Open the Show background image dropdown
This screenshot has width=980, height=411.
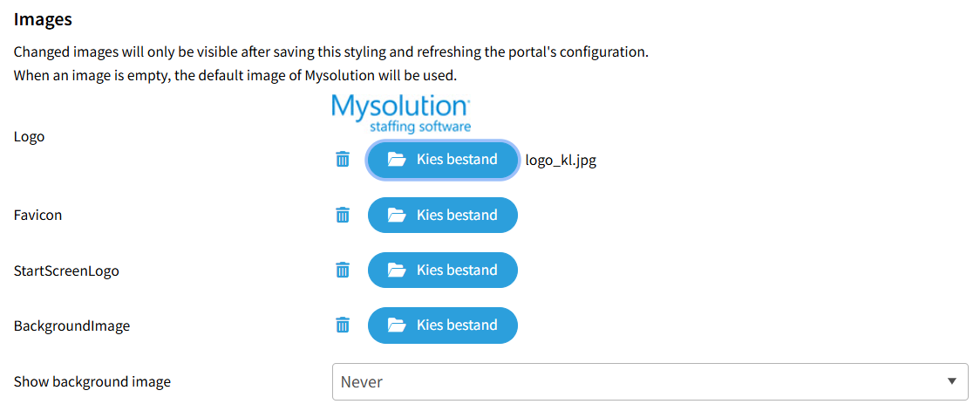tap(650, 382)
